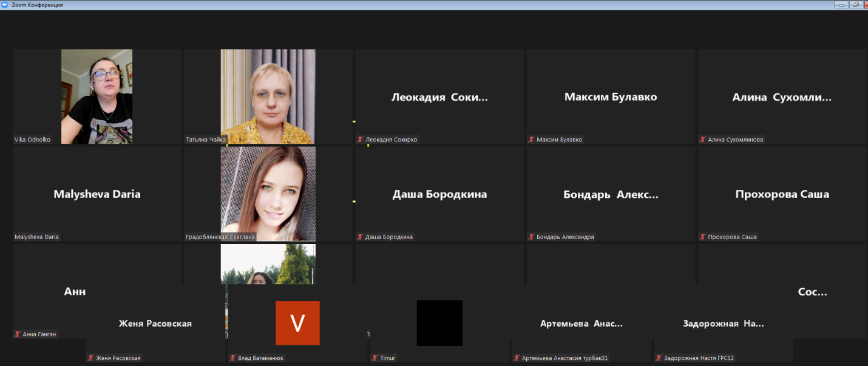Restore down the Zoom Конференция window

click(x=856, y=5)
